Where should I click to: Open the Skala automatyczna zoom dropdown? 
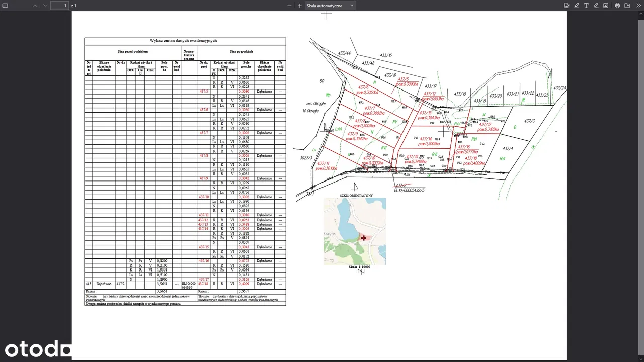click(330, 5)
